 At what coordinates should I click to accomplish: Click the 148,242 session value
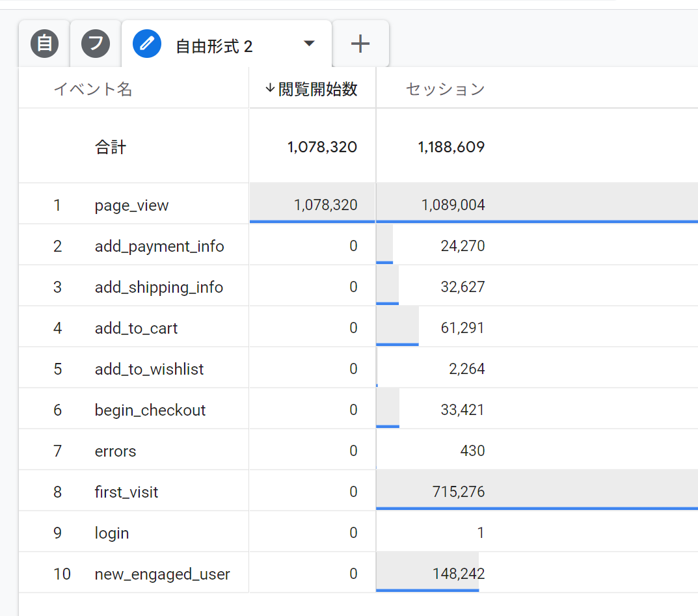pos(459,573)
